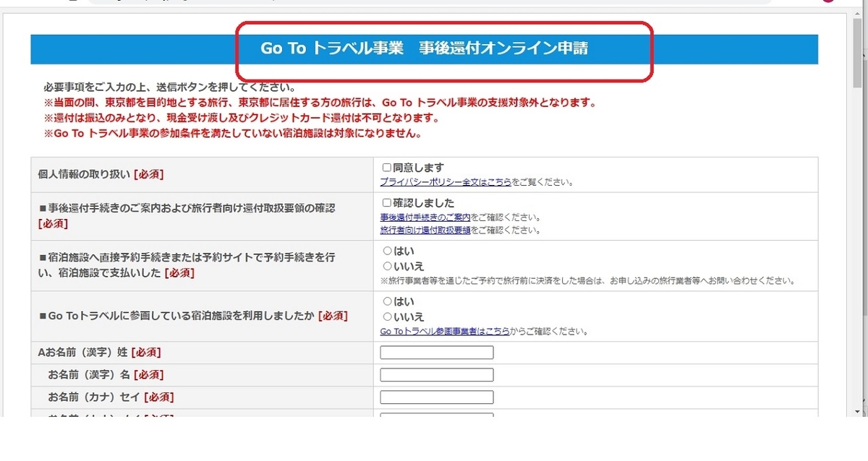Image resolution: width=868 pixels, height=461 pixels.
Task: Click Aお名前（漢字）姓 label
Action: (99, 353)
